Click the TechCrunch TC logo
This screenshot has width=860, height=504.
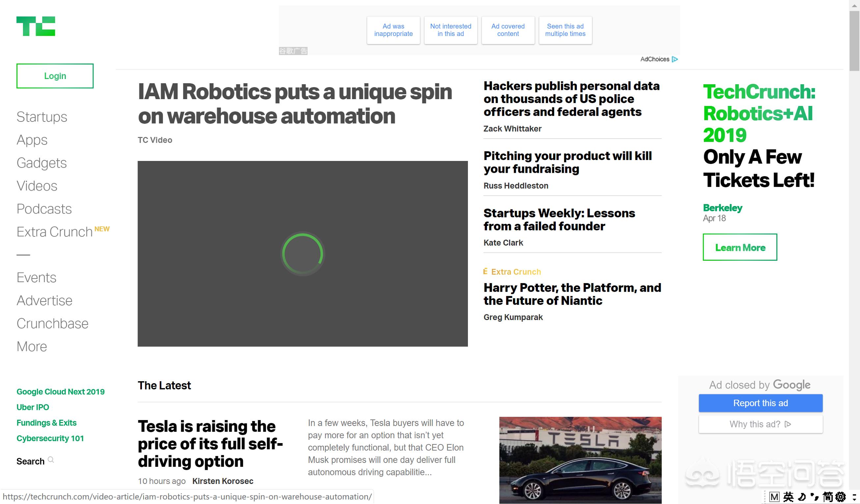(x=36, y=26)
